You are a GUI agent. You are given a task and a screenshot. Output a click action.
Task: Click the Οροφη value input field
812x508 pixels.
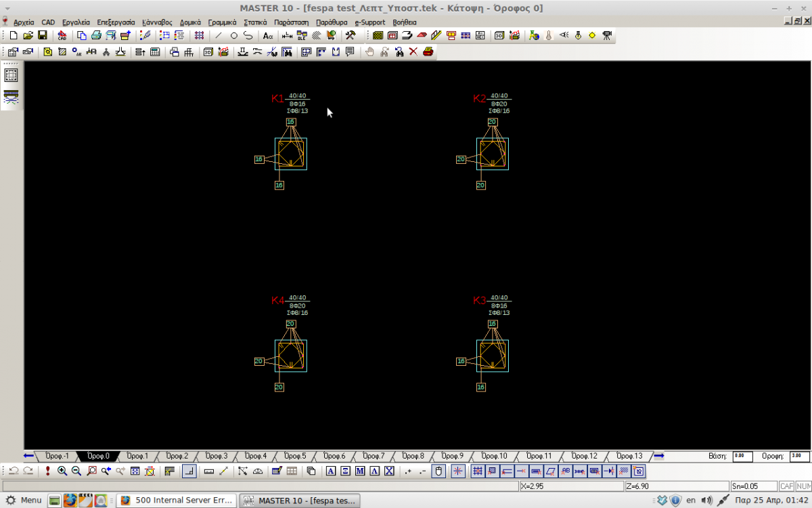pyautogui.click(x=799, y=456)
